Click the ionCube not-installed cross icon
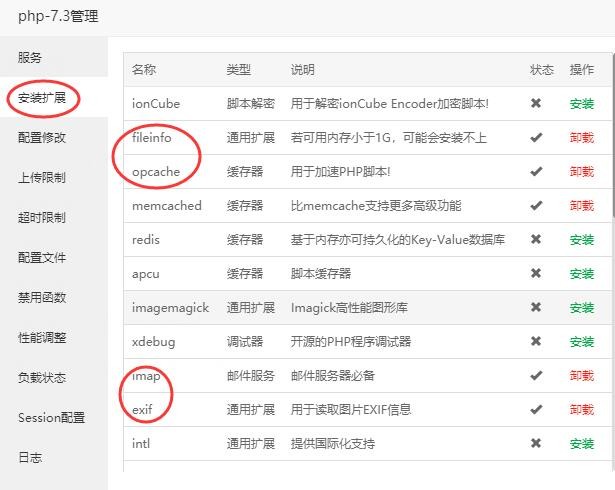This screenshot has width=615, height=490. [536, 103]
